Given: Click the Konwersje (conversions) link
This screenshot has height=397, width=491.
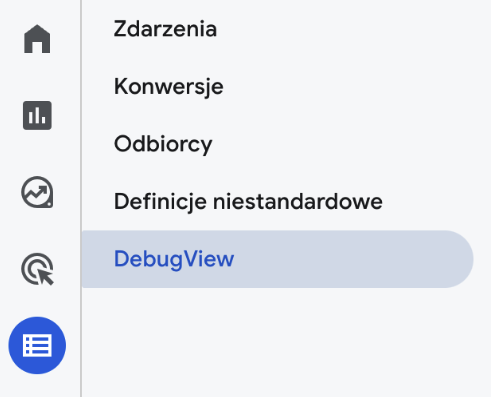Looking at the screenshot, I should pyautogui.click(x=169, y=87).
